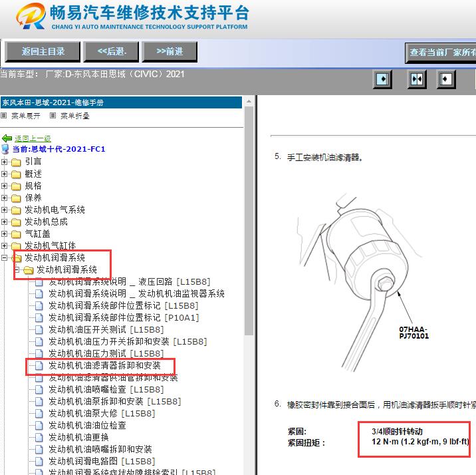Open 发动机润滑系统说明 _ 发动机机油监视器系统
The height and width of the screenshot is (475, 476).
[x=136, y=293]
